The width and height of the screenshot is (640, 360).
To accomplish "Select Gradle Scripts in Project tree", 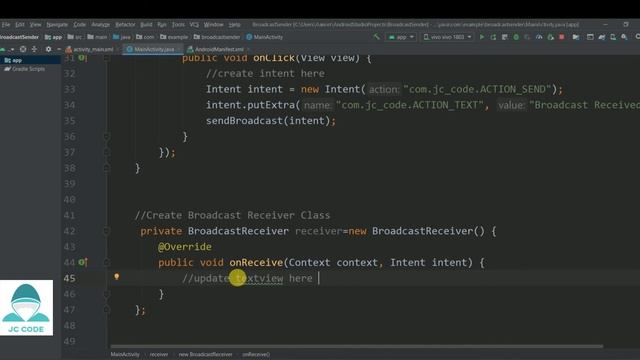I will (25, 69).
